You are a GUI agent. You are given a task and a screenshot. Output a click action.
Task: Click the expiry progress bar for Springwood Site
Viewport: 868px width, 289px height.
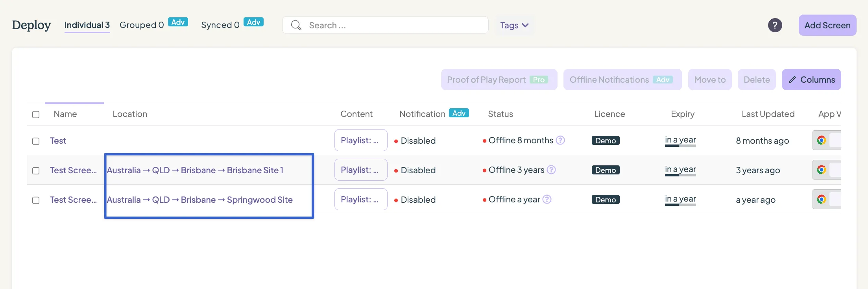680,205
